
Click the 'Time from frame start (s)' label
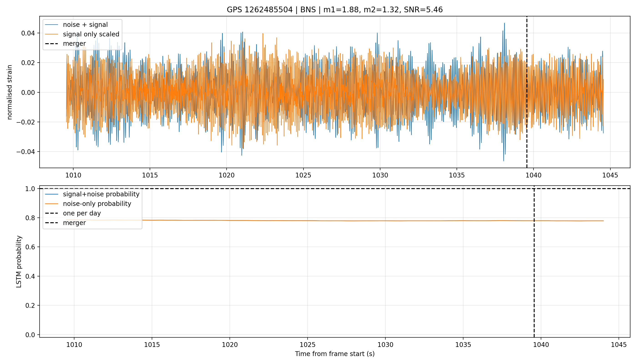click(x=334, y=354)
